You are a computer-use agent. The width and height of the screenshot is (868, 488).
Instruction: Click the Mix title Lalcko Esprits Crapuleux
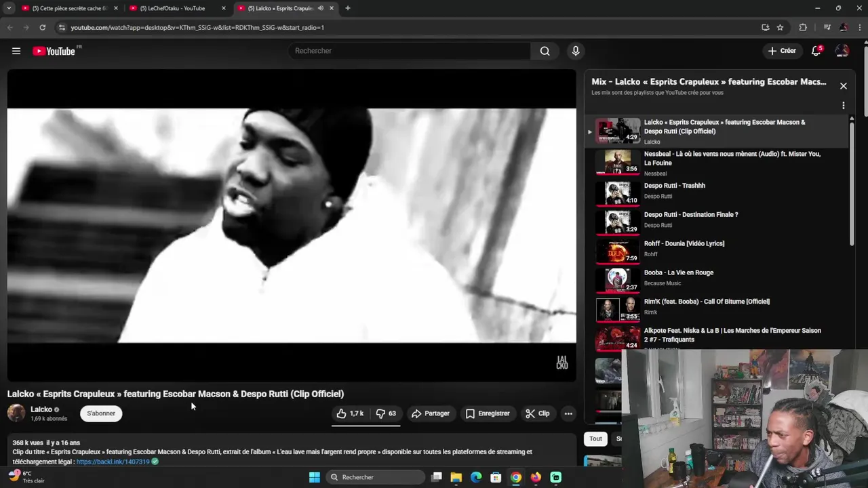click(709, 82)
